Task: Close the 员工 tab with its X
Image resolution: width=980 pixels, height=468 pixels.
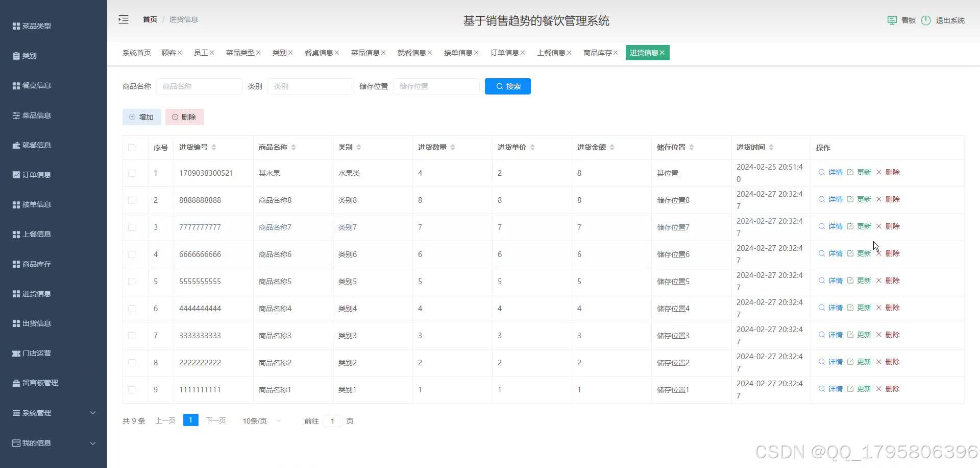Action: tap(212, 53)
